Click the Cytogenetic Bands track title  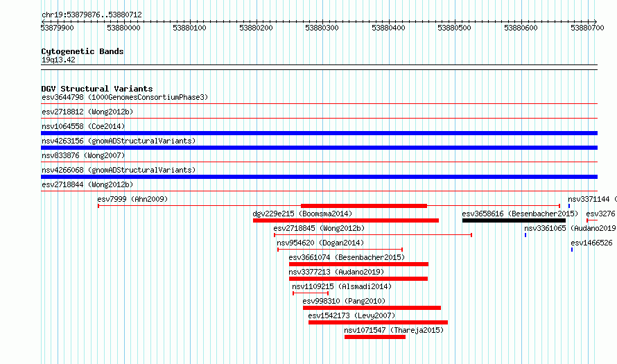pos(82,51)
